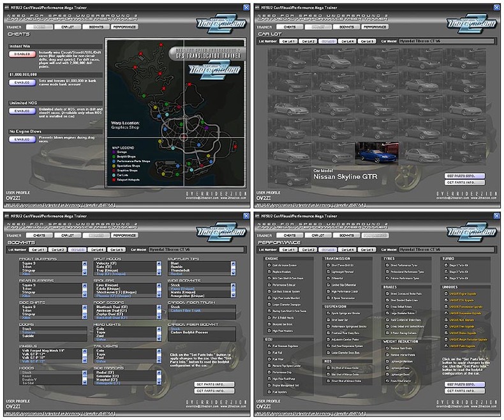The height and width of the screenshot is (420, 504).
Task: Click the red Teleport Hotspots X legend icon
Action: click(x=114, y=180)
